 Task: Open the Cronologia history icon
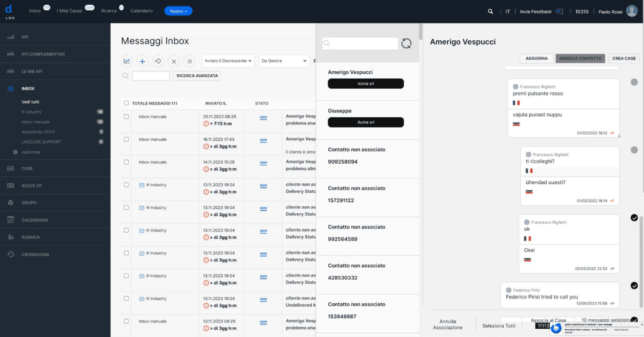[11, 254]
